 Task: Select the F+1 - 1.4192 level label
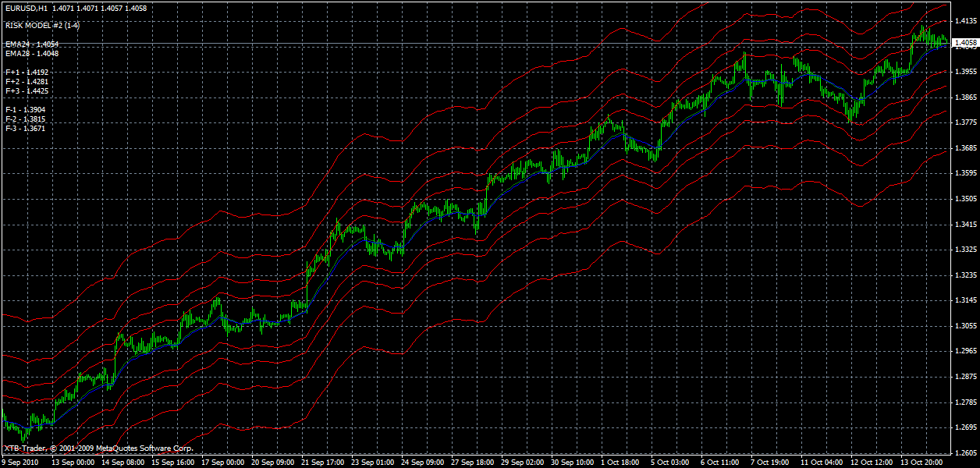tap(27, 73)
